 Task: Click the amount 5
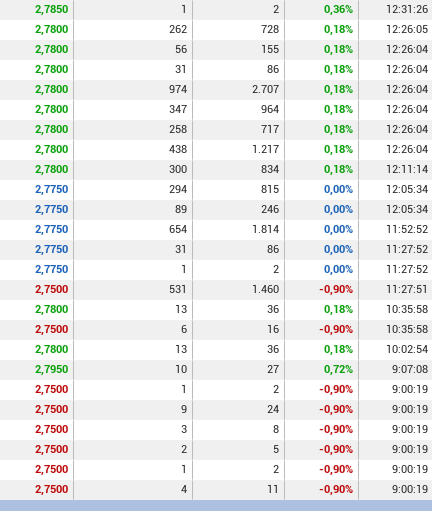(276, 449)
